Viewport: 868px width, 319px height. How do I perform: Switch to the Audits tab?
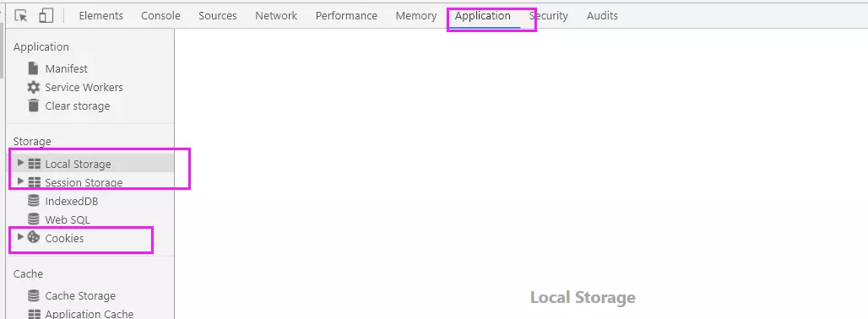pyautogui.click(x=602, y=16)
